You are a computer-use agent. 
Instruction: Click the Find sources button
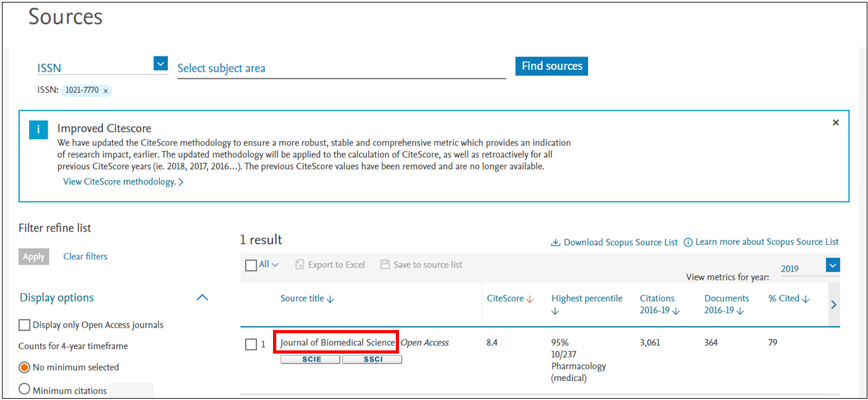[552, 66]
